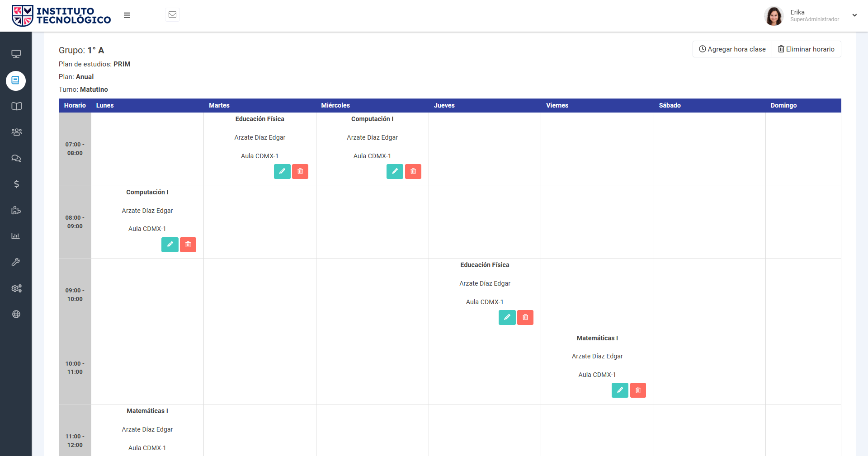The width and height of the screenshot is (868, 456).
Task: Click Matemáticas I title on Friday
Action: click(597, 338)
